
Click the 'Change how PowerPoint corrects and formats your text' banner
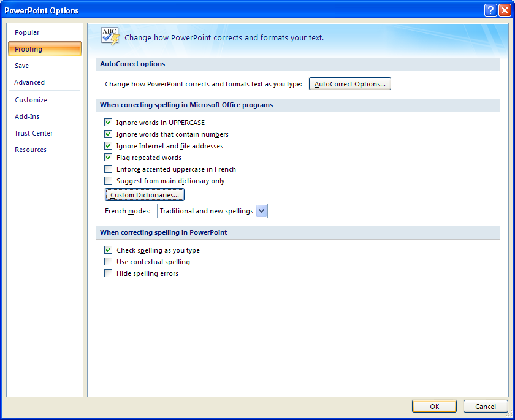click(224, 38)
